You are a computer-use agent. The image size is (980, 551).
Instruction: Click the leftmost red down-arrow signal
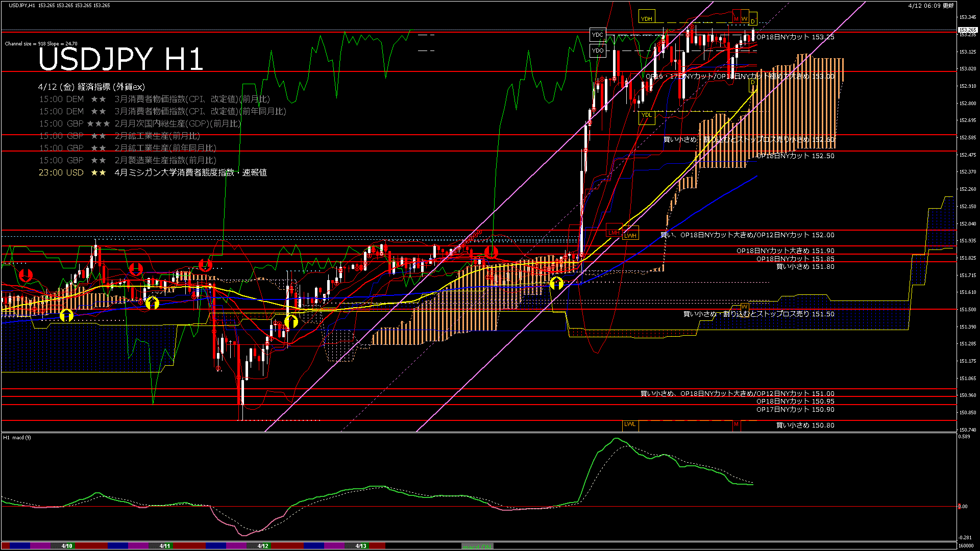[26, 275]
